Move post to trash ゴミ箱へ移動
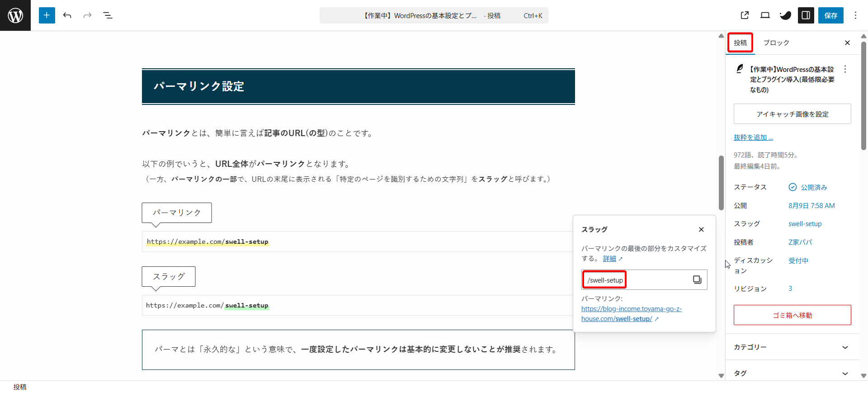The height and width of the screenshot is (393, 868). [792, 315]
